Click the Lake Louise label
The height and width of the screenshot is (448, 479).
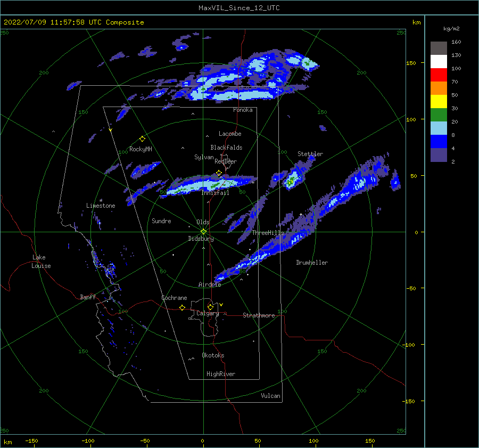41,262
